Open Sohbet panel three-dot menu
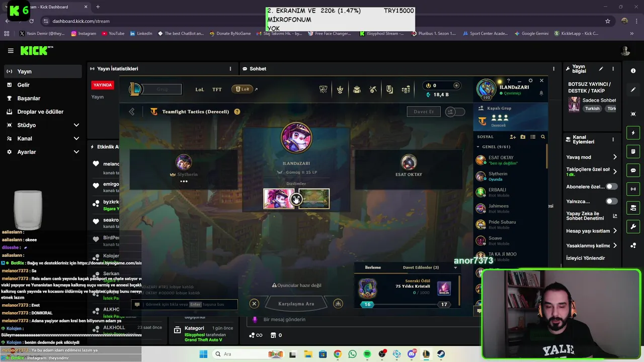This screenshot has height=362, width=644. (554, 69)
